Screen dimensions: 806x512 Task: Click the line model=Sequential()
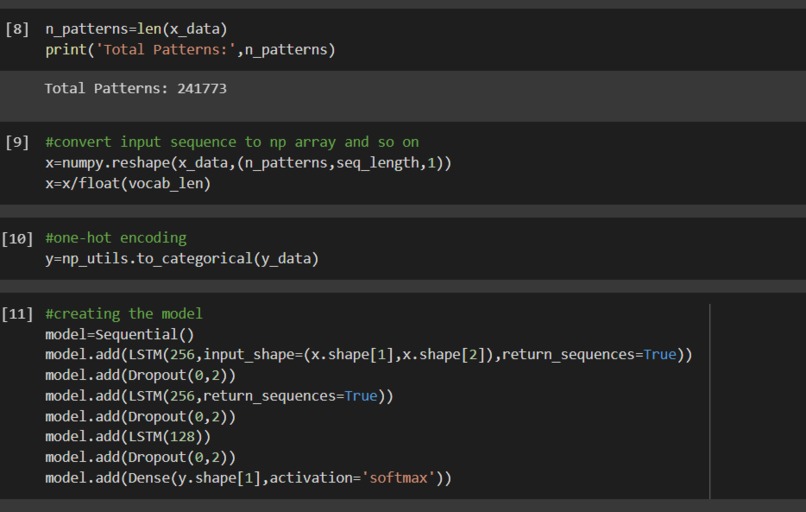coord(120,335)
